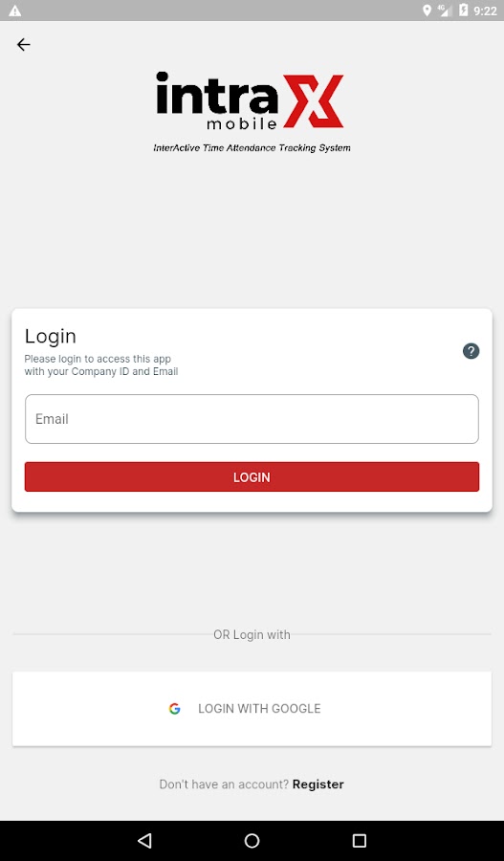Tap the InterActive Time Attendance tagline
The image size is (504, 861).
click(x=252, y=148)
